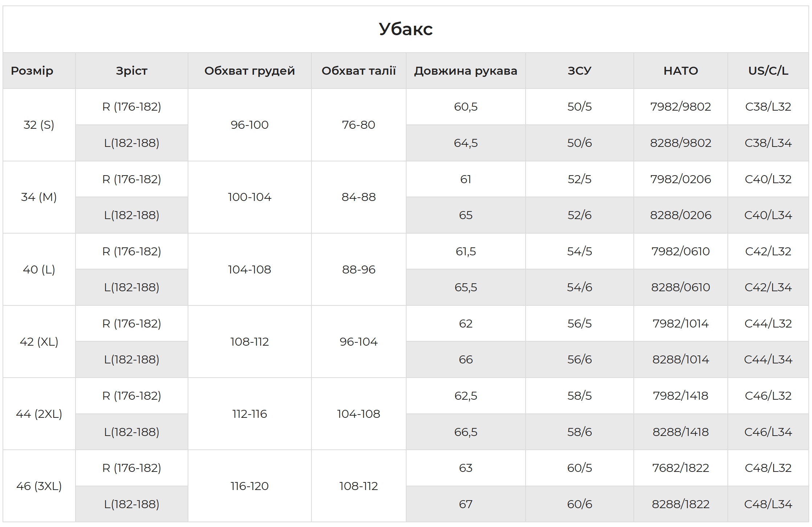
Task: Click the 46 (3XL) size cell
Action: (x=39, y=486)
